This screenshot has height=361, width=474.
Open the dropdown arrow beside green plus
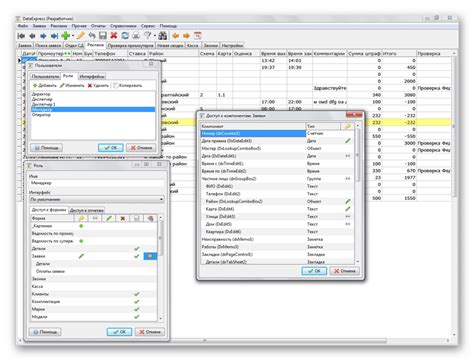click(x=73, y=36)
